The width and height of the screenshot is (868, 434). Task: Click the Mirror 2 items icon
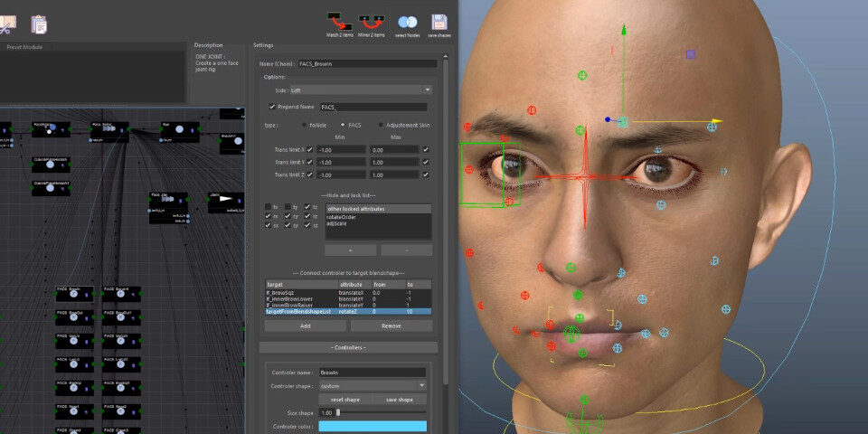coord(371,20)
